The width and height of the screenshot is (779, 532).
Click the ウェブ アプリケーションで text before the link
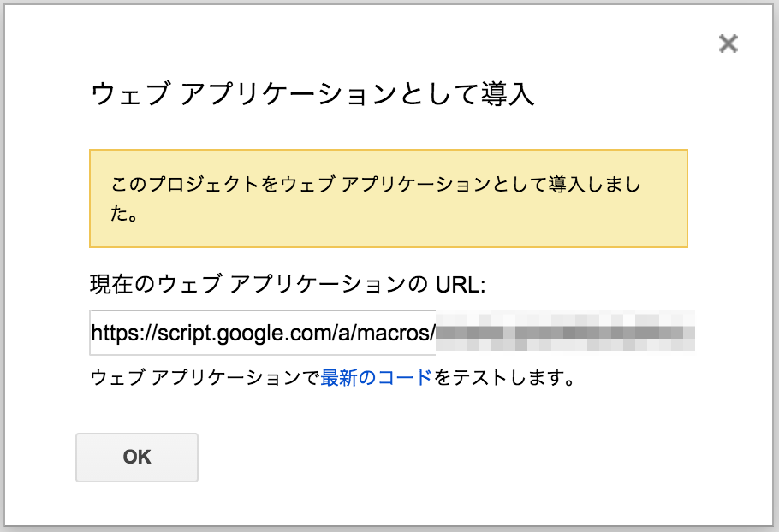pyautogui.click(x=205, y=378)
